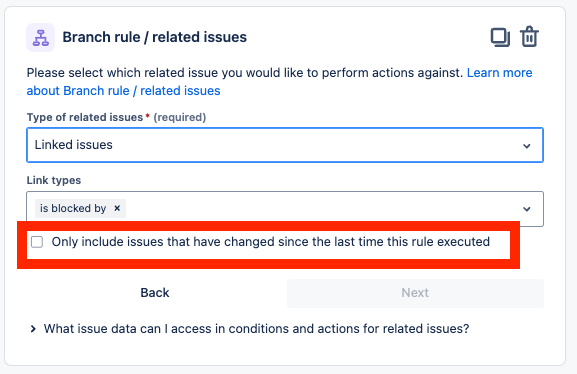Click the 'Type of related issues' field label

coord(85,117)
